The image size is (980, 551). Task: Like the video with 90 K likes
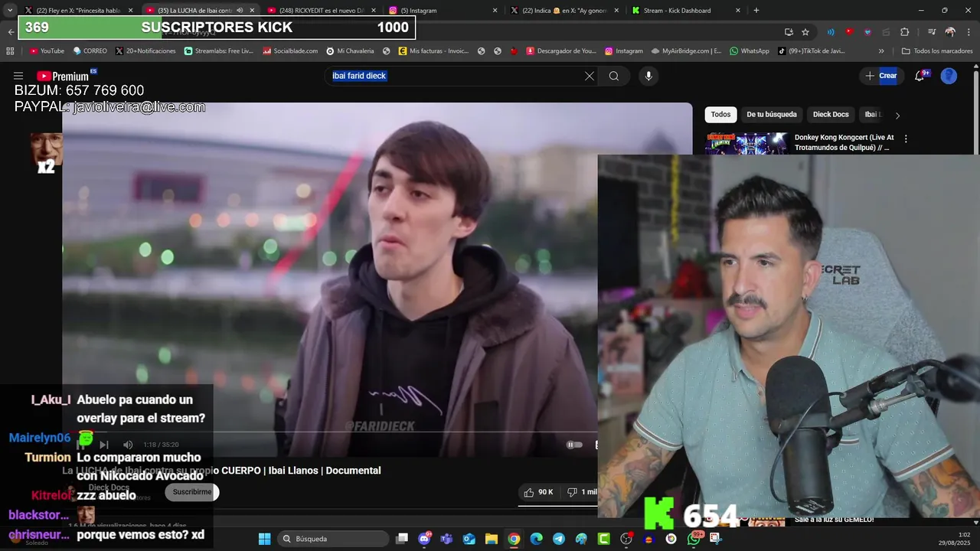pyautogui.click(x=540, y=492)
